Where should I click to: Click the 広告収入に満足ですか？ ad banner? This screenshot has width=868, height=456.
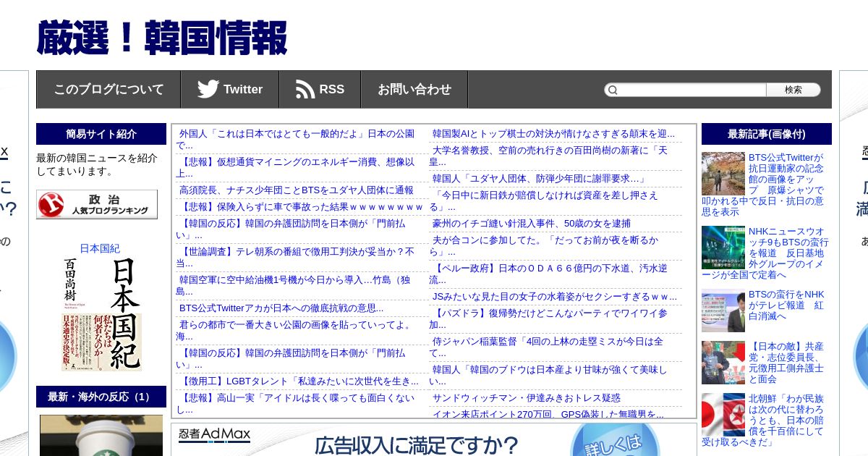pos(416,444)
